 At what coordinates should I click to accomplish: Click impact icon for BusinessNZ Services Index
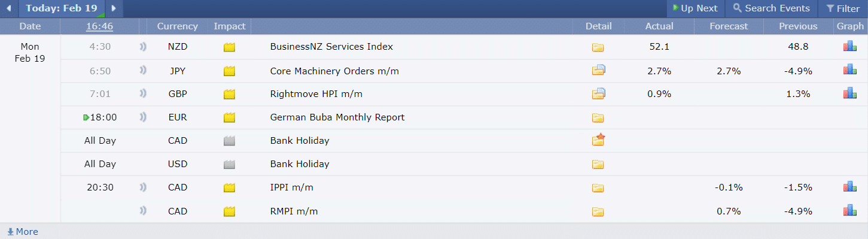[229, 47]
